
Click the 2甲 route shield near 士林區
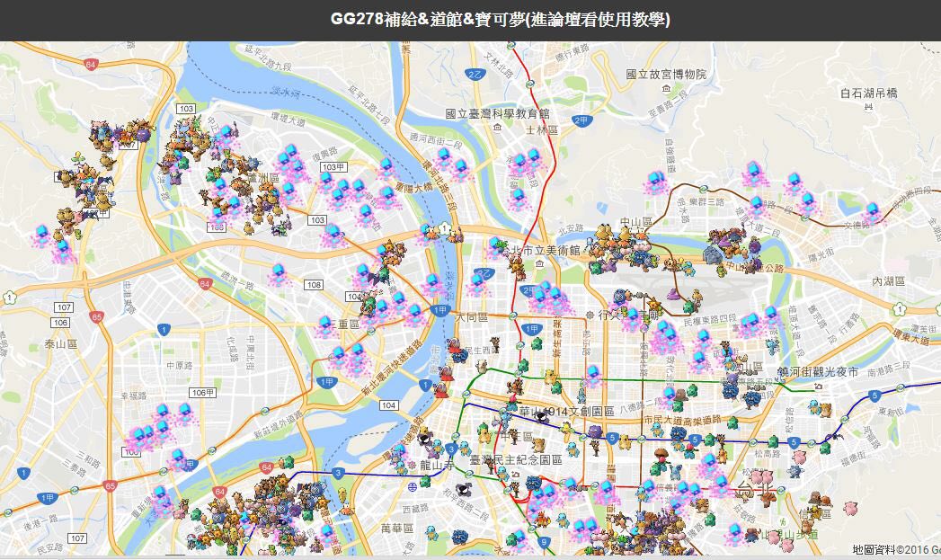pos(581,120)
